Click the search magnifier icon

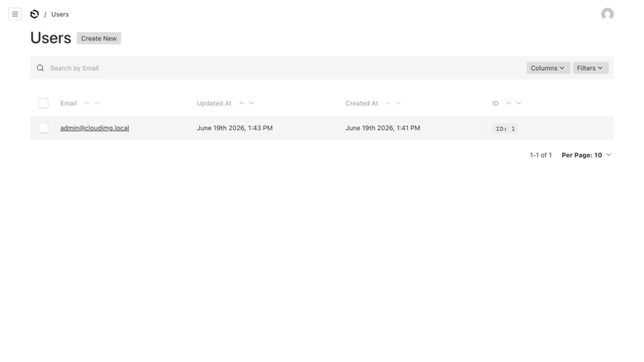40,68
